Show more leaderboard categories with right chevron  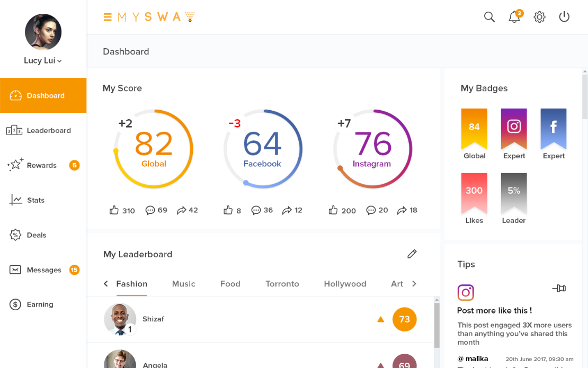414,284
